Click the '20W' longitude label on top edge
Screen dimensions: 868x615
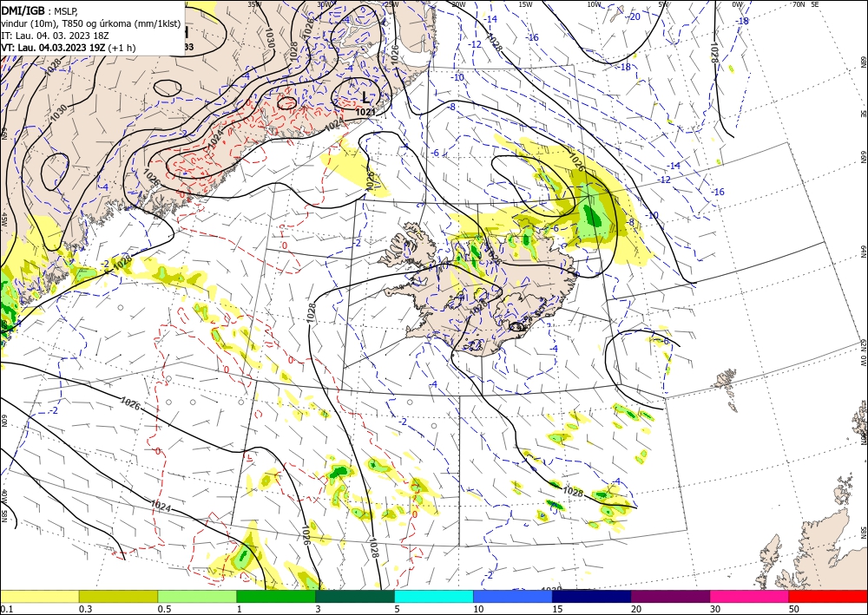click(457, 4)
